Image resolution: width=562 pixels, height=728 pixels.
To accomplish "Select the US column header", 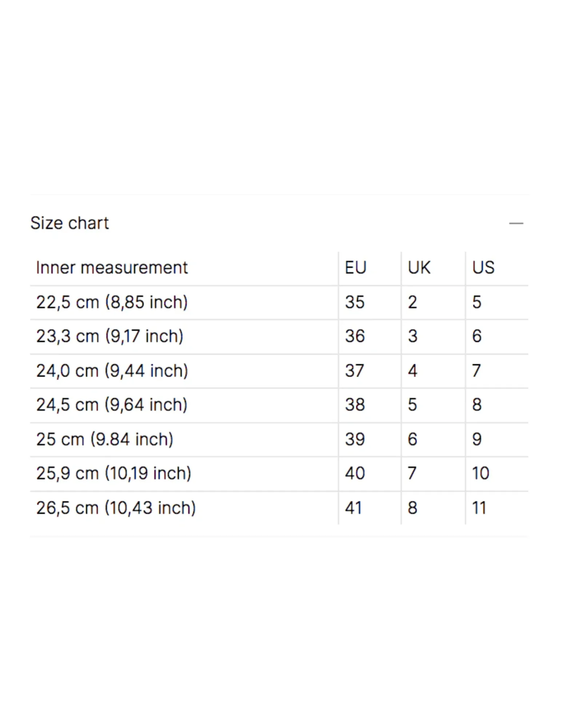I will (x=483, y=268).
